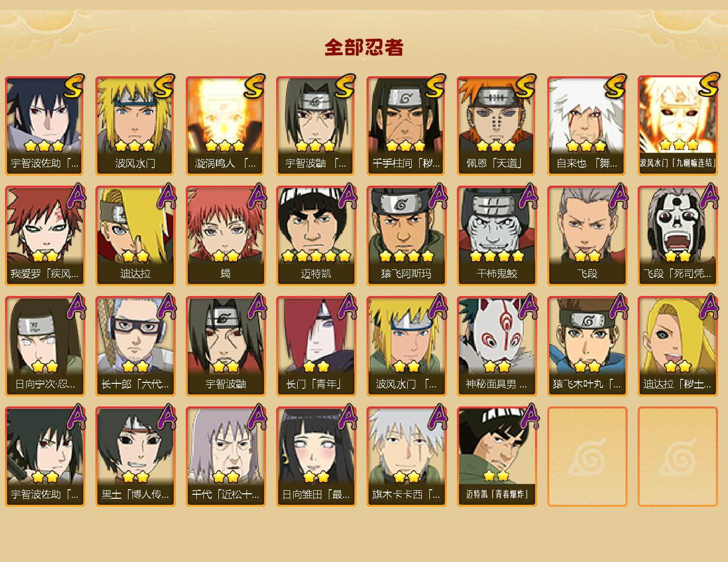Image resolution: width=728 pixels, height=562 pixels.
Task: Click the 迪达拉 two-star card
Action: 135,236
